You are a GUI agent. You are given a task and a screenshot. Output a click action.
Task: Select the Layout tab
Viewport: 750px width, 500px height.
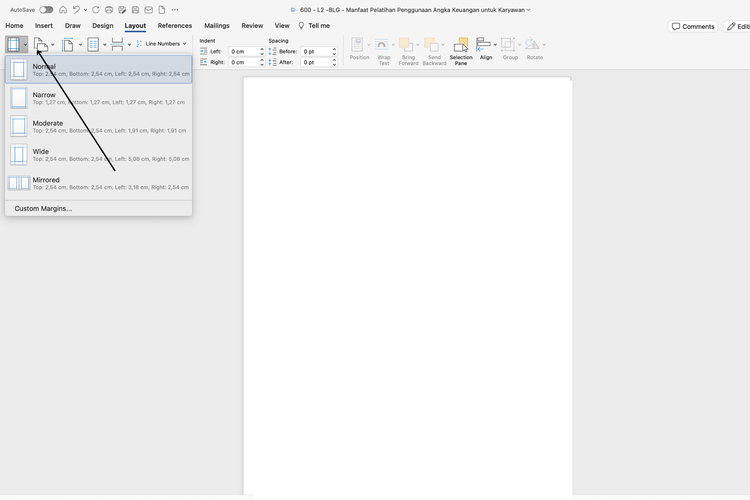click(135, 26)
